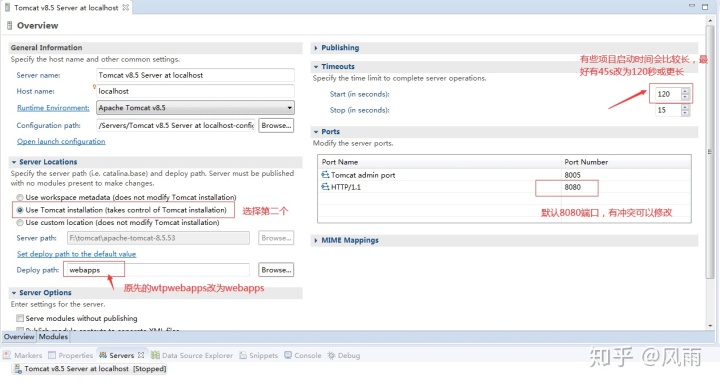This screenshot has width=720, height=386.
Task: Click the Servers view icon
Action: [x=103, y=355]
